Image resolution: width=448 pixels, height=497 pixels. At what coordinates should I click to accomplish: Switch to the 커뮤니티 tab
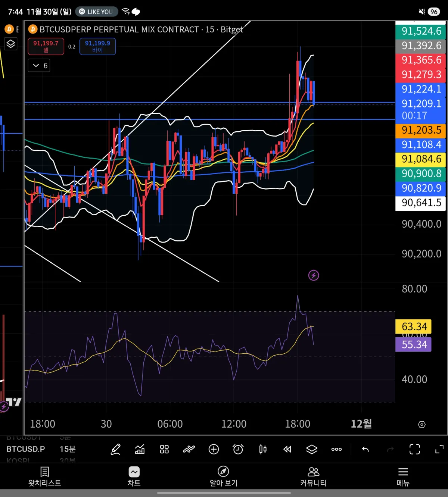point(313,476)
